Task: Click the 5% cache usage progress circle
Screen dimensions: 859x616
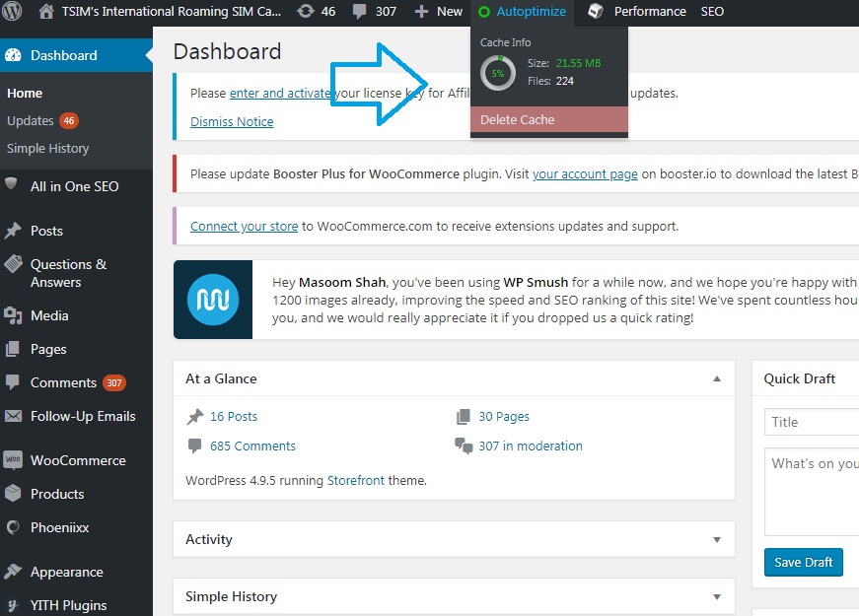Action: coord(498,73)
